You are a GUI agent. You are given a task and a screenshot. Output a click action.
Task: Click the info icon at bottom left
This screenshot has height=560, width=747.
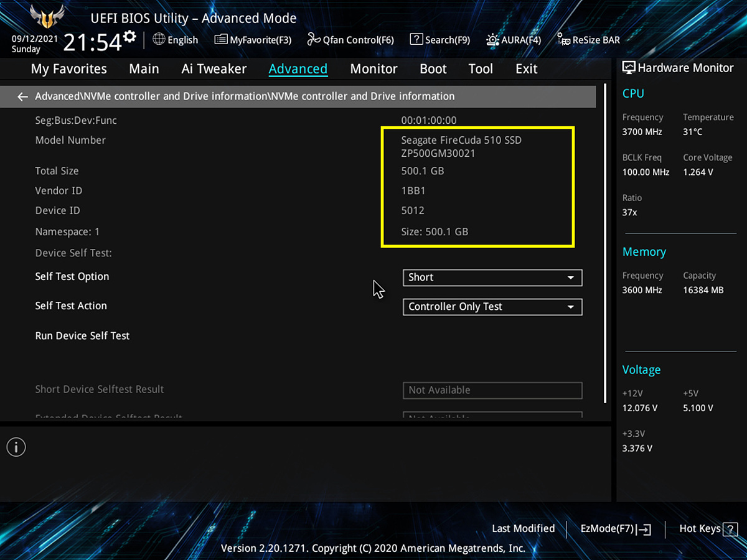pyautogui.click(x=16, y=447)
